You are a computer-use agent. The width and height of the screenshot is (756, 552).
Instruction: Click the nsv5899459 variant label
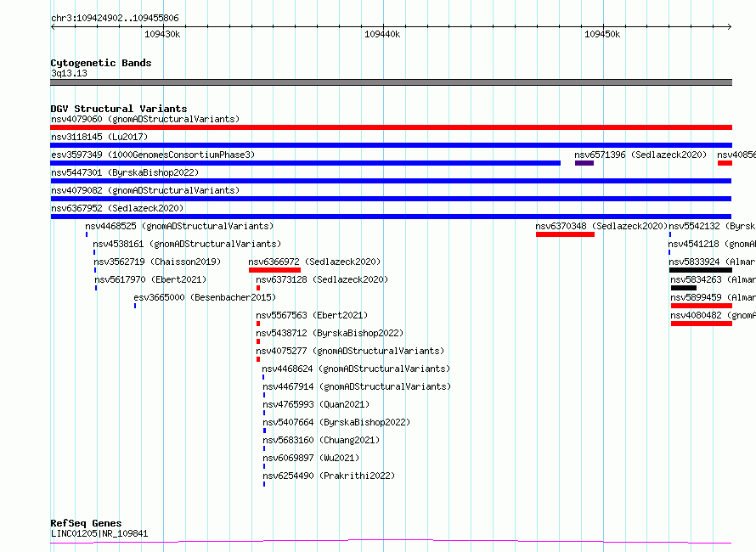(x=713, y=297)
